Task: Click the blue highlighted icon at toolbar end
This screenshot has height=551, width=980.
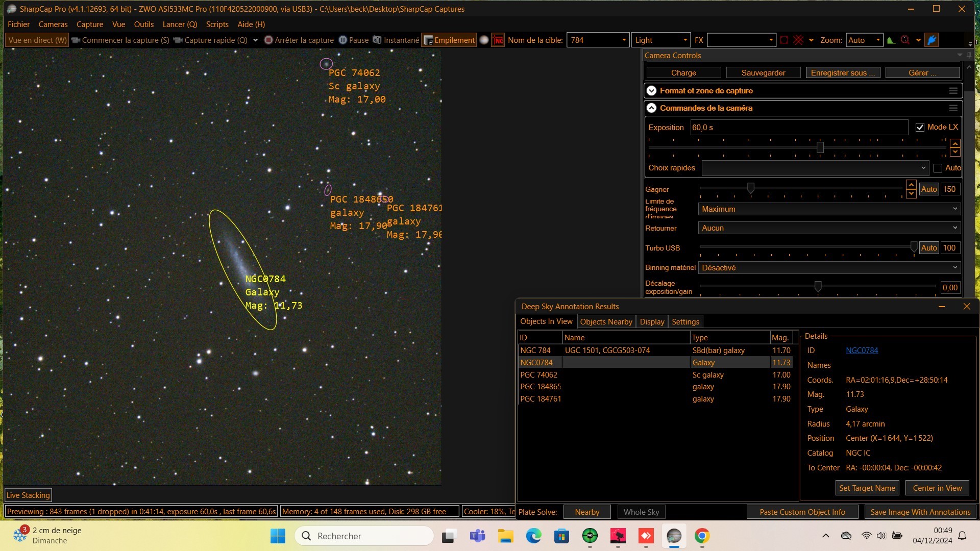Action: click(x=932, y=40)
